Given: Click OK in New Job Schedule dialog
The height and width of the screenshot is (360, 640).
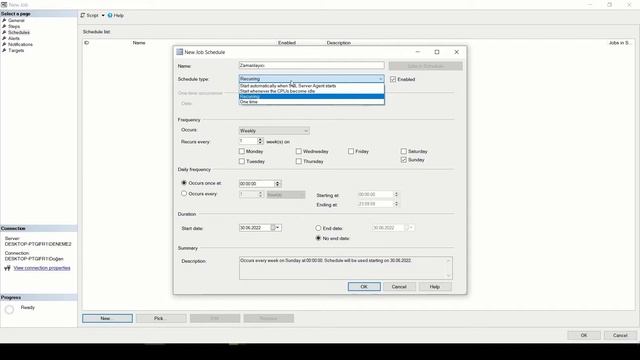Looking at the screenshot, I should tap(364, 287).
